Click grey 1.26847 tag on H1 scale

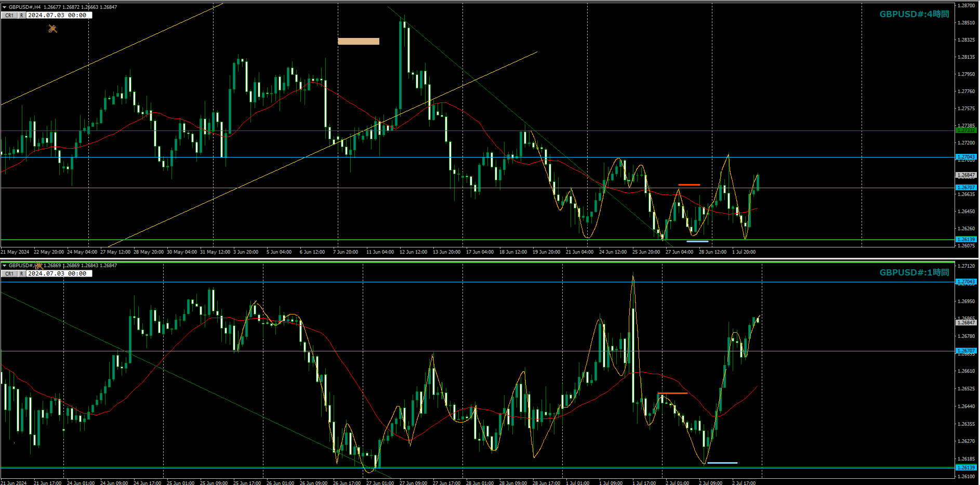point(966,323)
